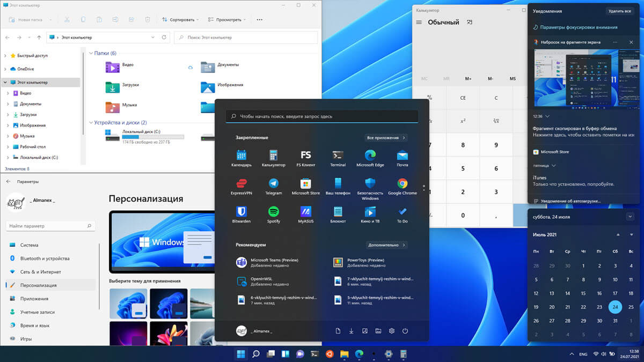The height and width of the screenshot is (362, 644).
Task: Apply the dark blue bloom theme thumbnail
Action: click(169, 304)
